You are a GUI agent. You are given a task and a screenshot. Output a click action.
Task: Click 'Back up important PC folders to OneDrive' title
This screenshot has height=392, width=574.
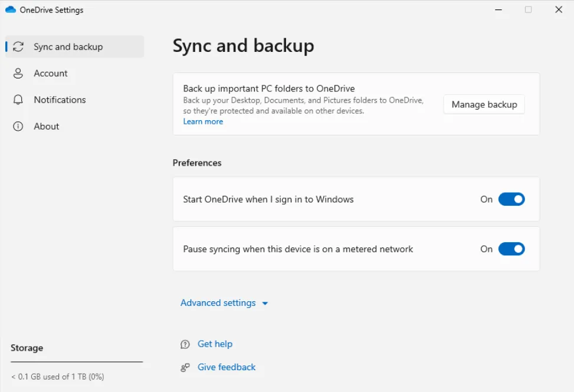pos(269,88)
